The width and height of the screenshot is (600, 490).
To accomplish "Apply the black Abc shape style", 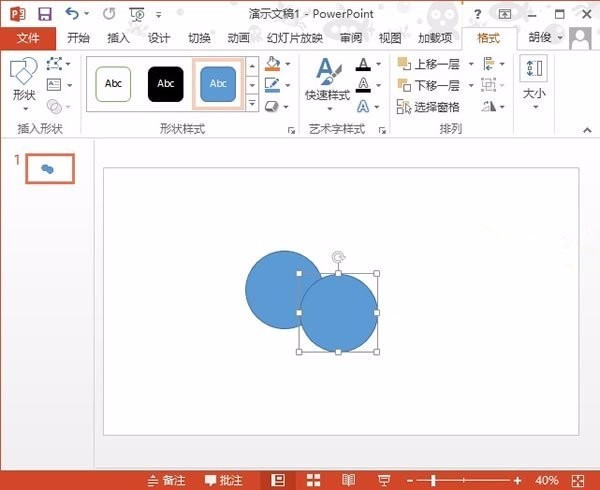I will click(x=166, y=84).
